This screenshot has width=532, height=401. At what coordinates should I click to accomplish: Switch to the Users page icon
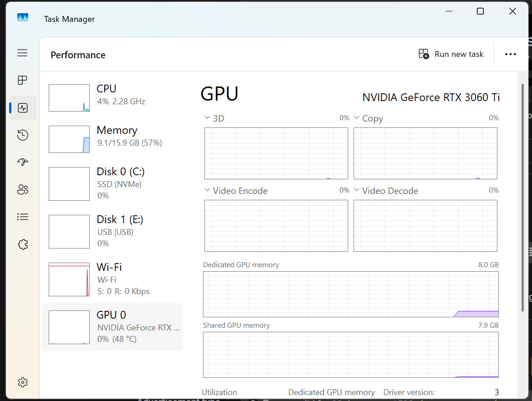22,190
